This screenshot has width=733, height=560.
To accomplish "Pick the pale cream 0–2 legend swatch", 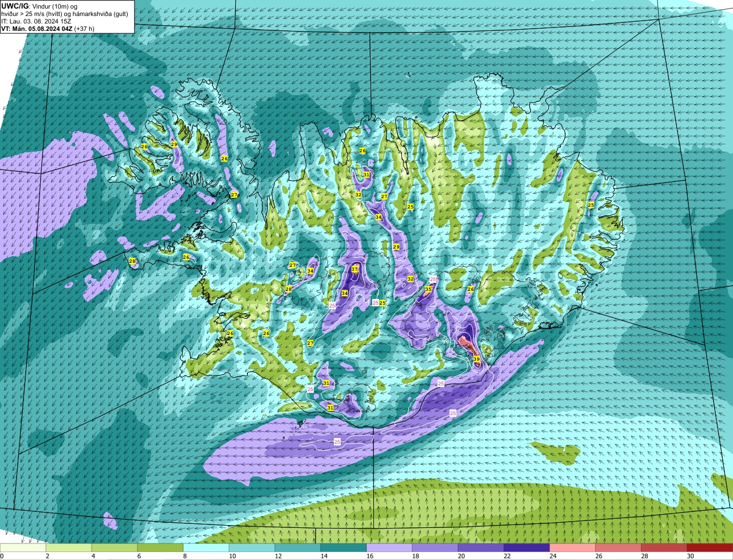I will (x=23, y=547).
